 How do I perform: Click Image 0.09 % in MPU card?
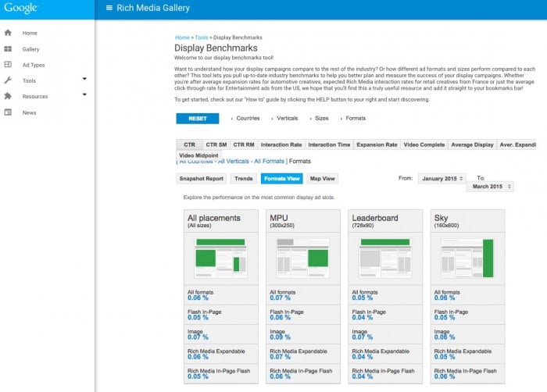click(x=303, y=334)
